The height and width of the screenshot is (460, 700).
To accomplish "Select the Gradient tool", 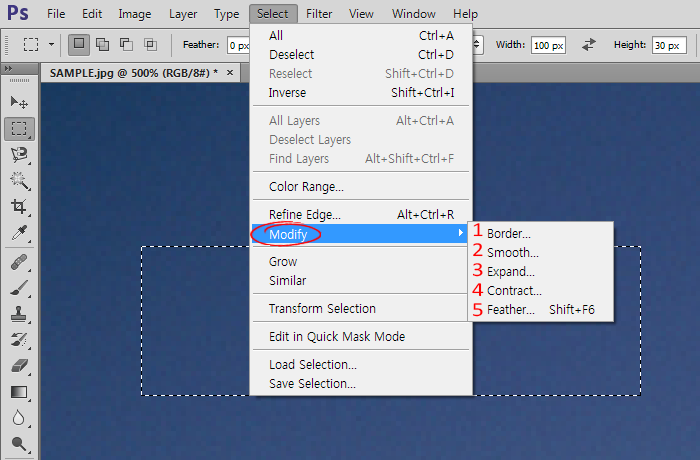I will coord(19,392).
